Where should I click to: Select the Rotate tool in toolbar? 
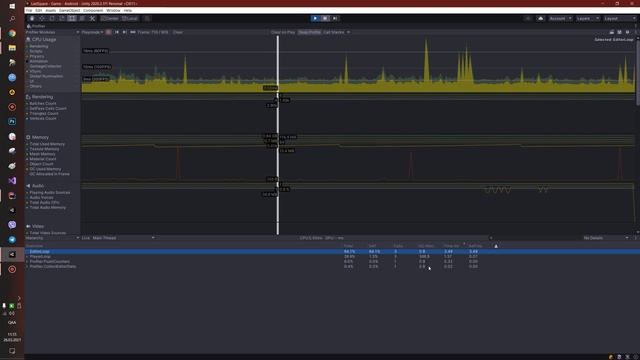[52, 18]
